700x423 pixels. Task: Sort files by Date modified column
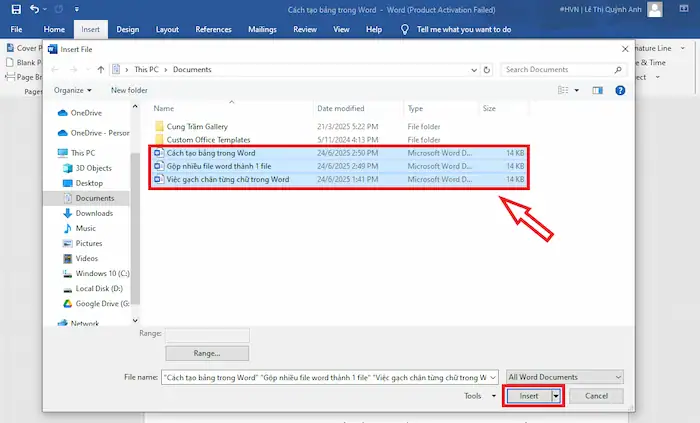pos(341,107)
